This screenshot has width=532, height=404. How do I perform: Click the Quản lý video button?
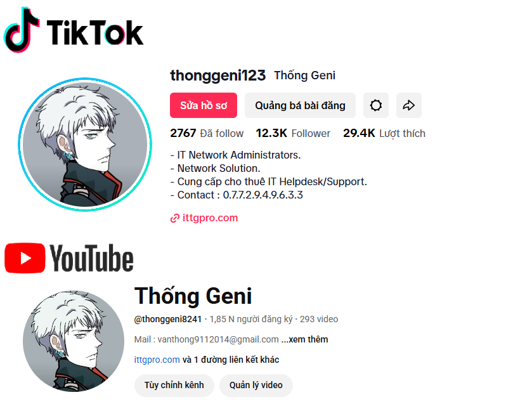[256, 386]
